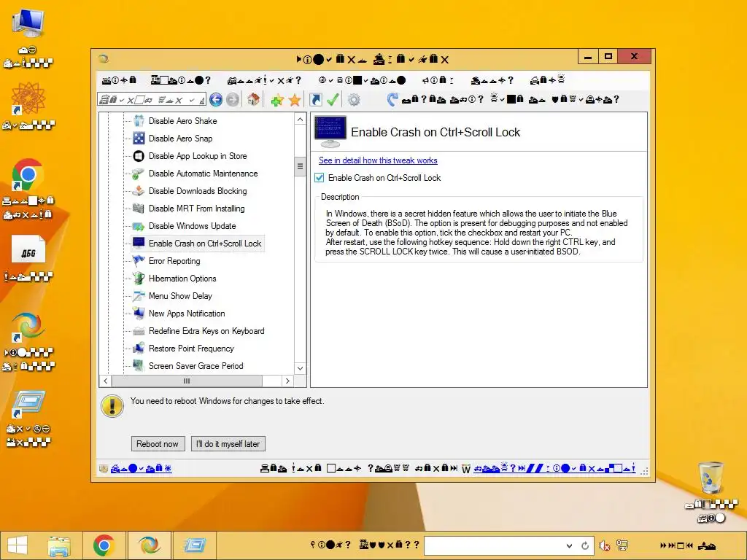Click the Disable Downloads Blocking row icon

coord(139,191)
